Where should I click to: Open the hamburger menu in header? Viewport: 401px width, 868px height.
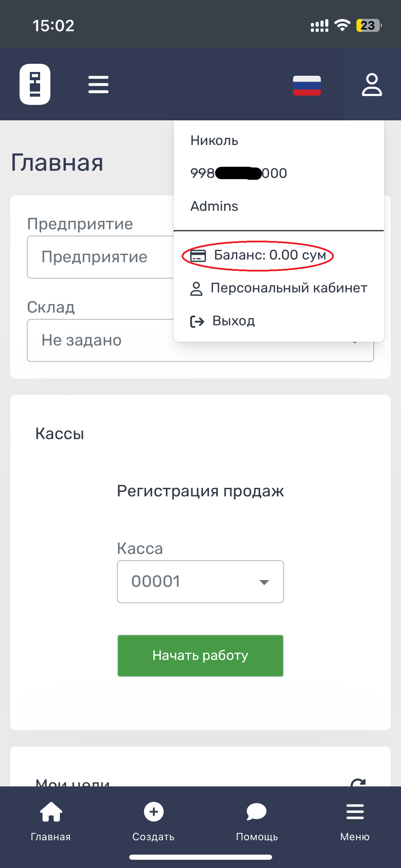98,85
